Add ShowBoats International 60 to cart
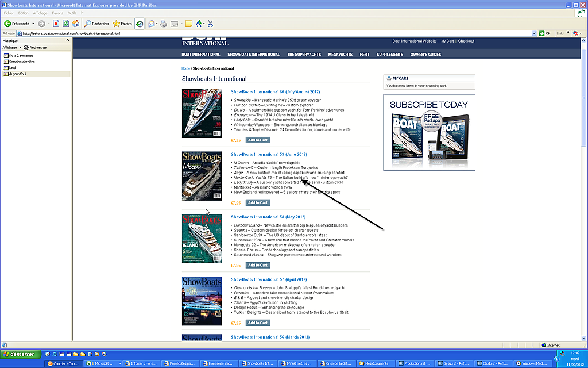 [258, 140]
